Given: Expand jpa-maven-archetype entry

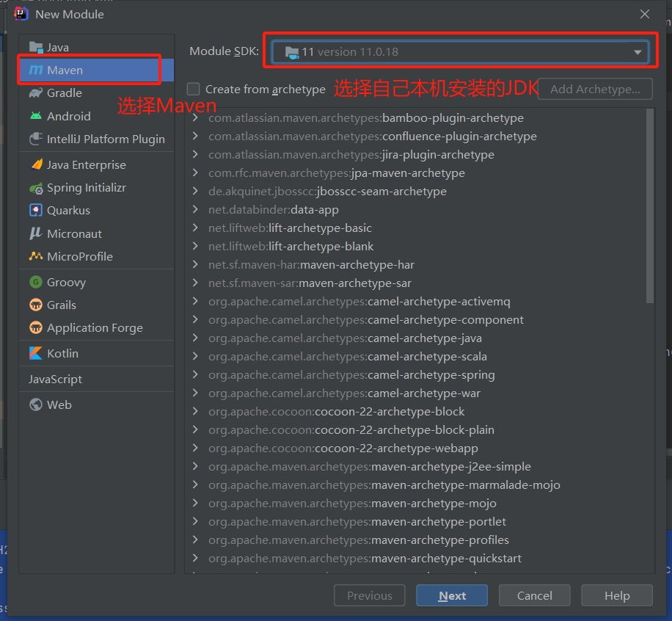Looking at the screenshot, I should click(195, 172).
